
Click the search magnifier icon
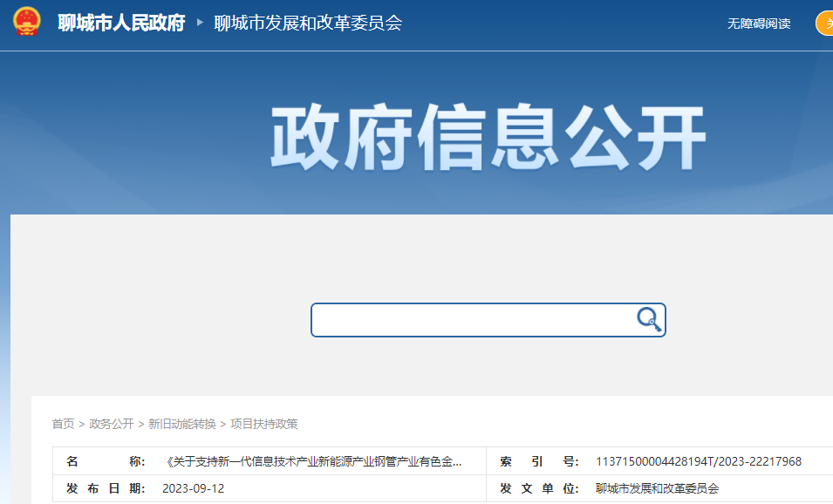tap(648, 320)
